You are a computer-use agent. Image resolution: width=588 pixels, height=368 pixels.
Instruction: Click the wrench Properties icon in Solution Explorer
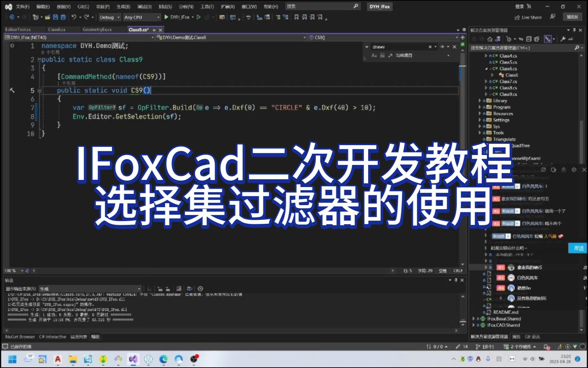pyautogui.click(x=563, y=39)
